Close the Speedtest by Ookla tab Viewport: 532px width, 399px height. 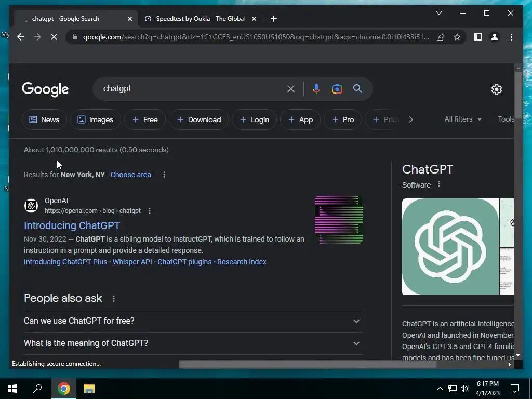click(x=254, y=19)
